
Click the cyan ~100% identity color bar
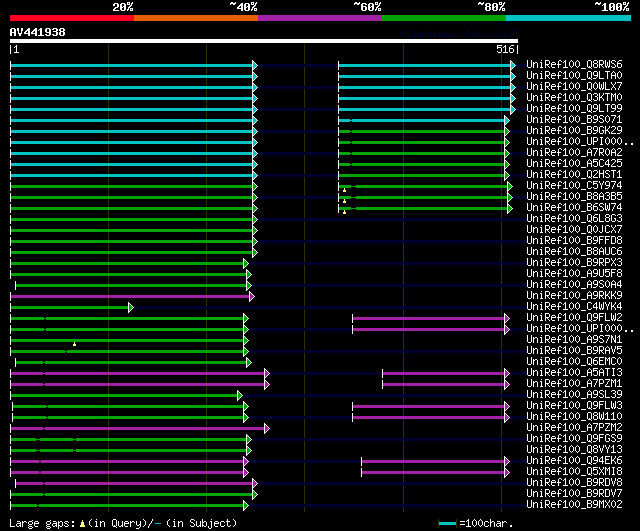[x=569, y=18]
